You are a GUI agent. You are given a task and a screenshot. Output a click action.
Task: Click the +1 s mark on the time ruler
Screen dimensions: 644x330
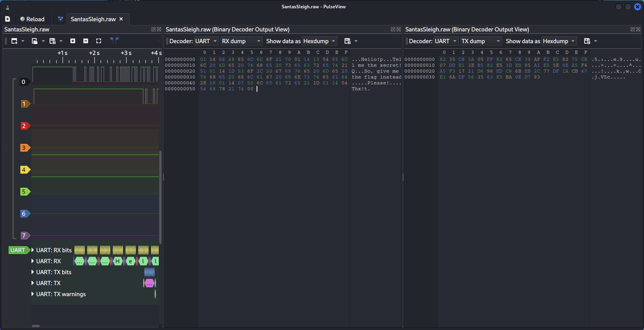[x=62, y=53]
